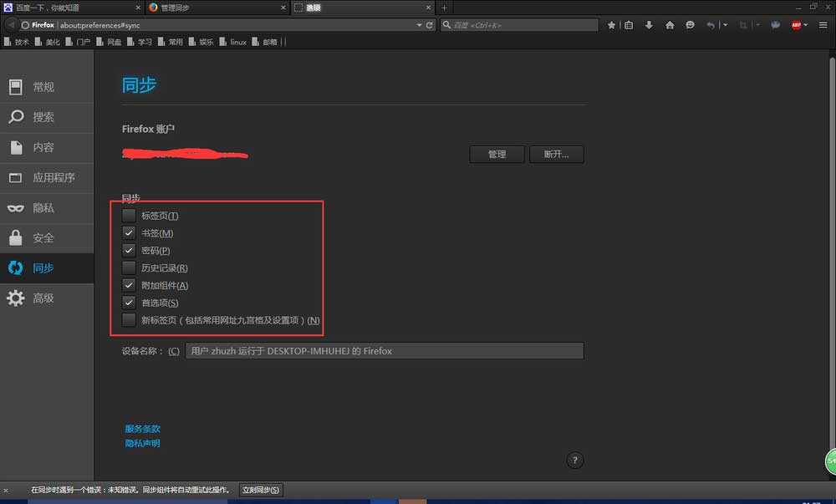Image resolution: width=836 pixels, height=504 pixels.
Task: Click the 设备名称 device name field
Action: [385, 350]
